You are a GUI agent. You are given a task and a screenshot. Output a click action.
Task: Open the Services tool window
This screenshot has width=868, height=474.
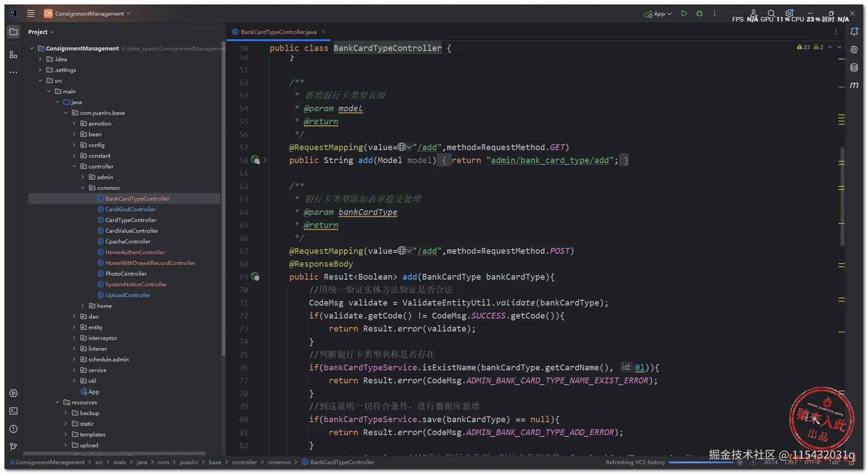point(13,393)
